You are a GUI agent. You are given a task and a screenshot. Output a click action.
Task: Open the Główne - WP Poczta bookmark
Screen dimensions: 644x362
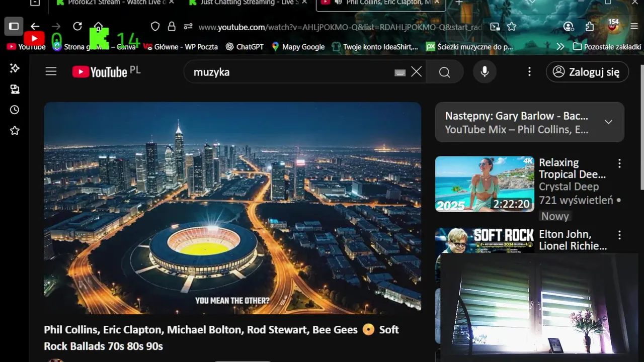[x=180, y=47]
